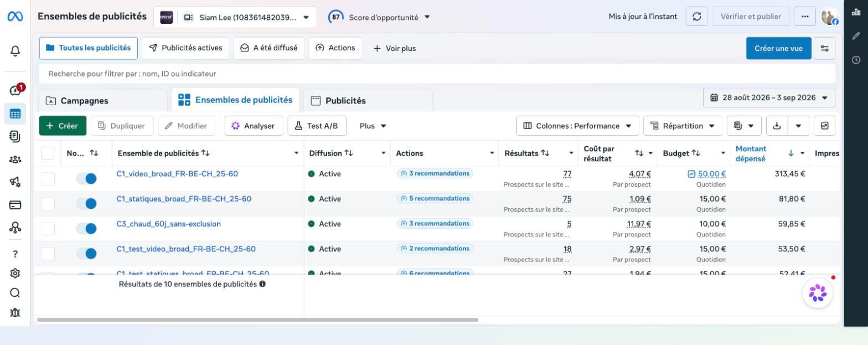
Task: Open the notifications bell icon
Action: [15, 52]
